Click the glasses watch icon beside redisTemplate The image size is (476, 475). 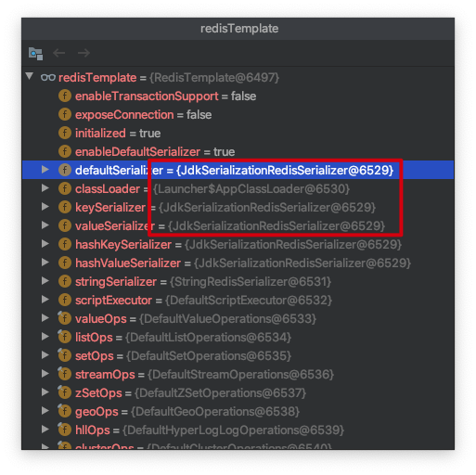(48, 77)
